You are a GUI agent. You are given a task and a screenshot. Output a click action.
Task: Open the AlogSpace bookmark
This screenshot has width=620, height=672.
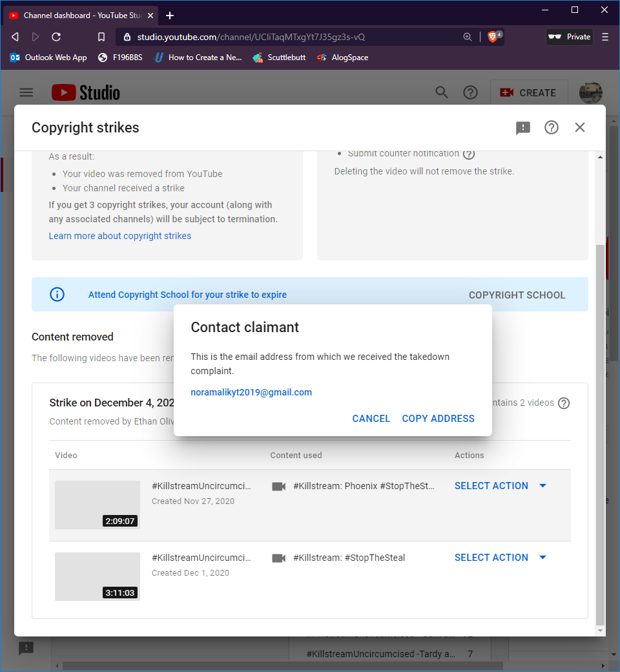(342, 58)
